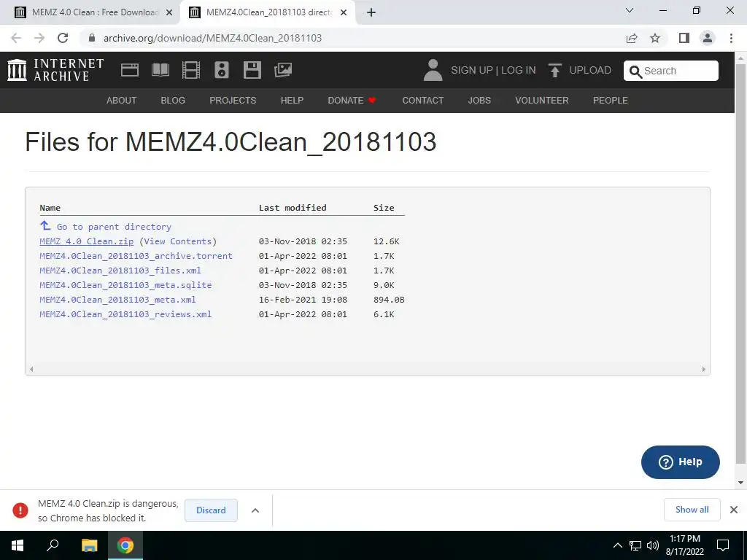
Task: Click the blue Help button
Action: [x=681, y=462]
